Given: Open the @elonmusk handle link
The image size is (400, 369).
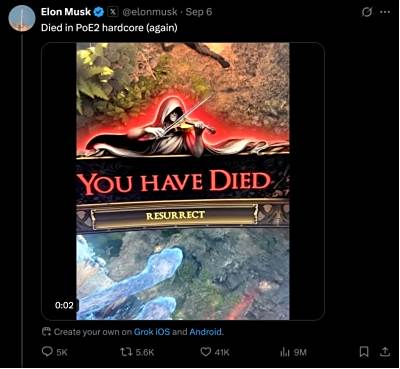Looking at the screenshot, I should [150, 12].
